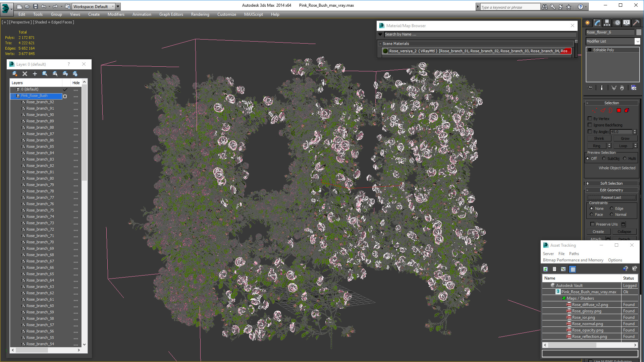
Task: Click the Undo arrow icon
Action: (43, 6)
